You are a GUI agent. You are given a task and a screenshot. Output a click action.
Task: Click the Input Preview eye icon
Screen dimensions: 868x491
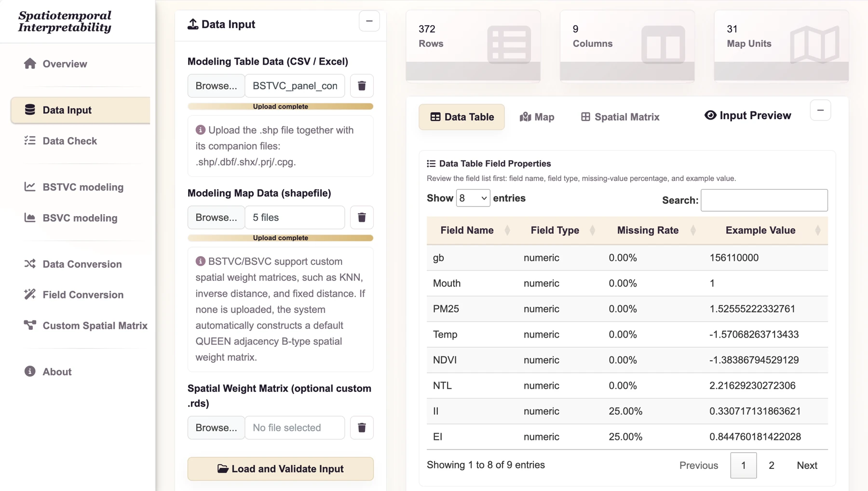click(x=710, y=115)
